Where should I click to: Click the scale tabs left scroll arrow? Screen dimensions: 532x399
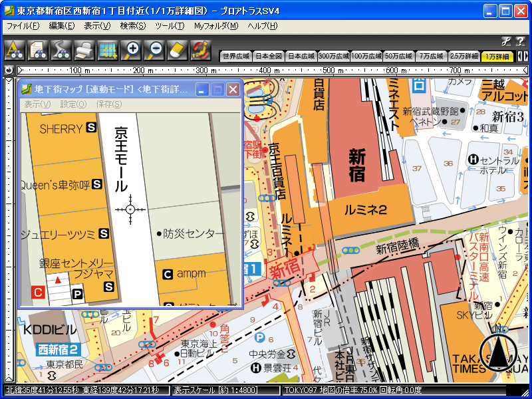coord(519,56)
